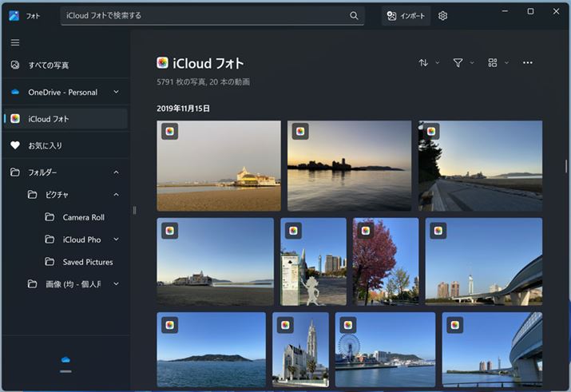Click the hamburger navigation menu icon

coord(15,42)
